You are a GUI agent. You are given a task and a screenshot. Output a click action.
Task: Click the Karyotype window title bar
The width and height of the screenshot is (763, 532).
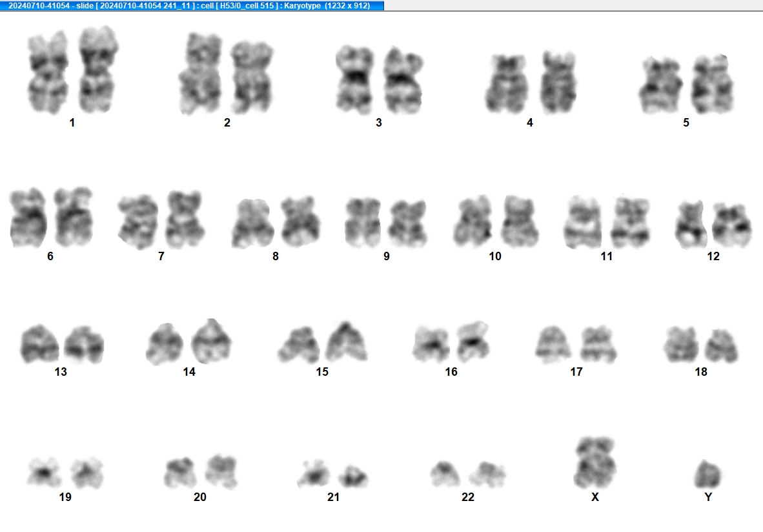[x=192, y=5]
